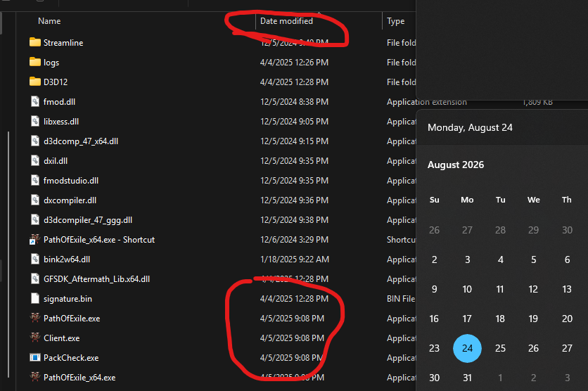588x391 pixels.
Task: Select the PackCheck.exe file name
Action: pyautogui.click(x=71, y=358)
